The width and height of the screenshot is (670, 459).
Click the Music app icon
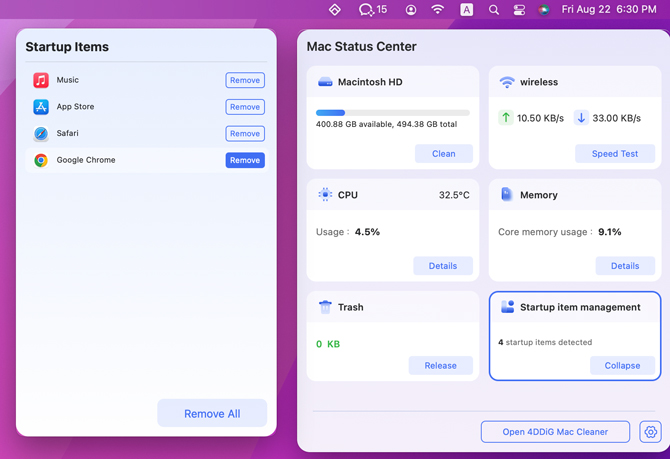[x=41, y=80]
